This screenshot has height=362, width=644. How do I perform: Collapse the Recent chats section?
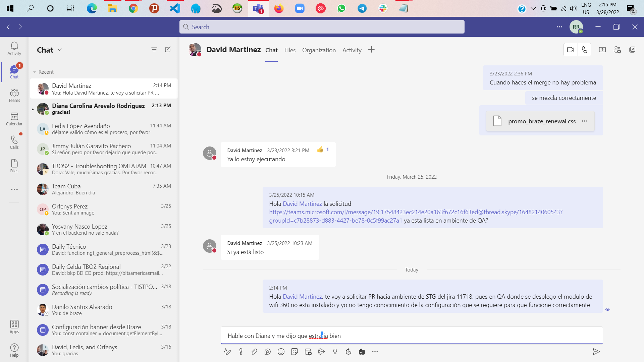coord(35,72)
